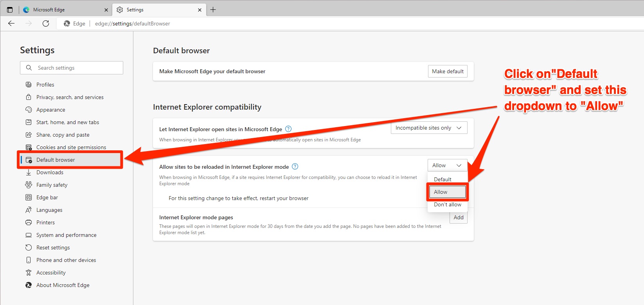Click help icon beside Let Internet Explorer open sites
The width and height of the screenshot is (644, 305).
pos(288,129)
